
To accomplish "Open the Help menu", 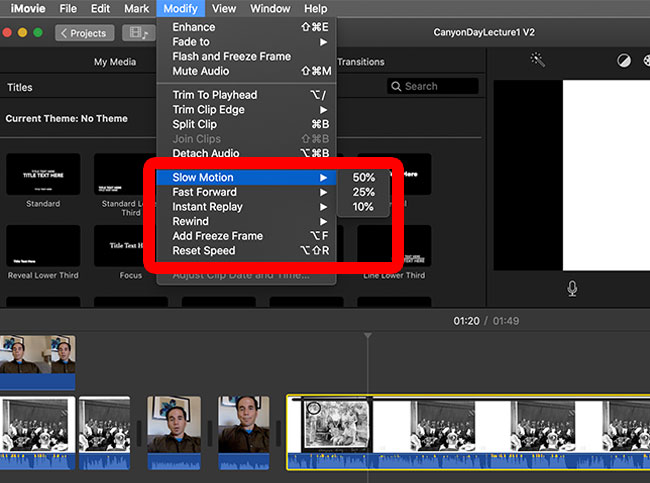I will point(315,8).
